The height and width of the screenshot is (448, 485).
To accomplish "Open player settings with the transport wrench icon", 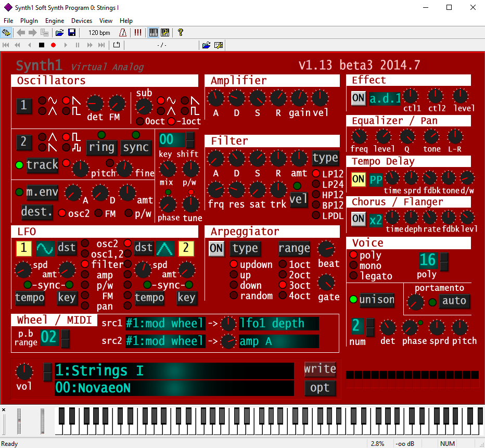I will (x=219, y=45).
